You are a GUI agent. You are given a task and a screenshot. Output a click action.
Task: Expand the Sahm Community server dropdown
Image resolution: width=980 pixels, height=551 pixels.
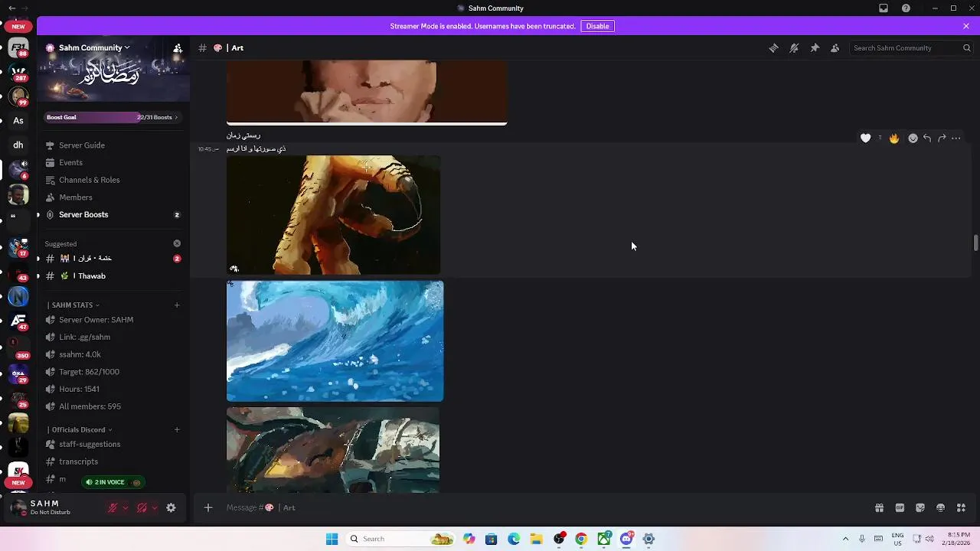[94, 47]
